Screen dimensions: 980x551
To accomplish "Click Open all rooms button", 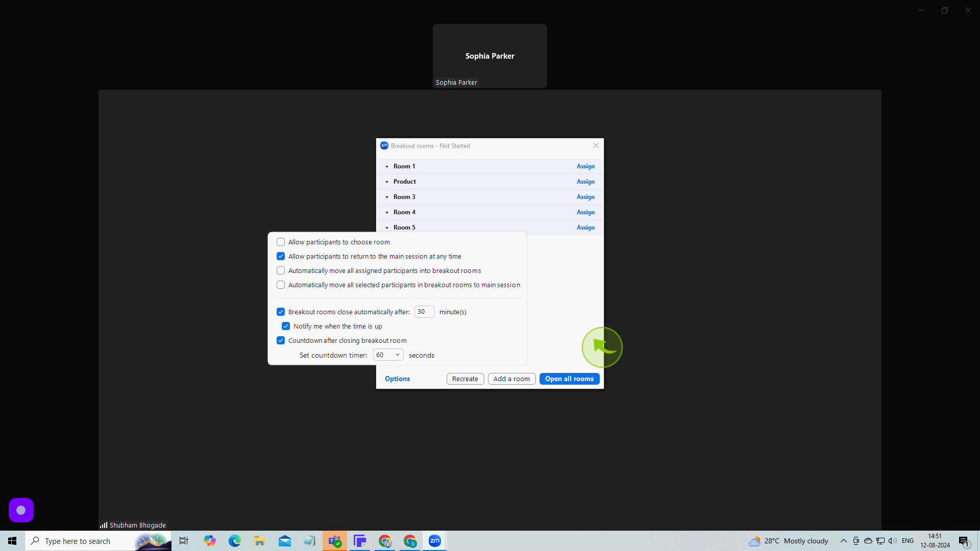I will pos(569,379).
